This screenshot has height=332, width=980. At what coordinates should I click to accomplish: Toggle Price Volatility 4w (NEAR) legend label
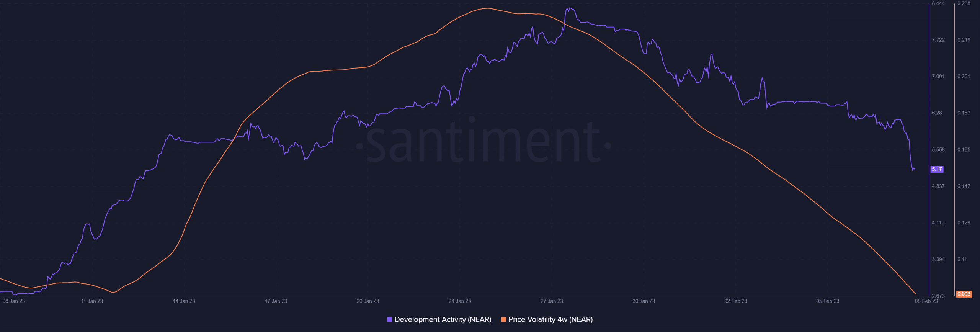tap(550, 319)
